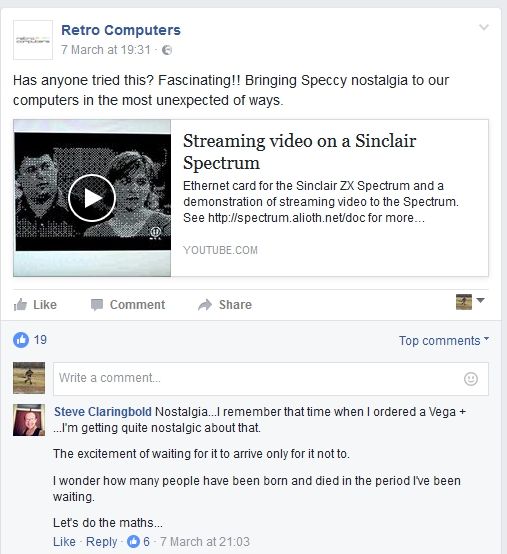Click the Share arrow icon
Image resolution: width=507 pixels, height=554 pixels.
coord(205,305)
